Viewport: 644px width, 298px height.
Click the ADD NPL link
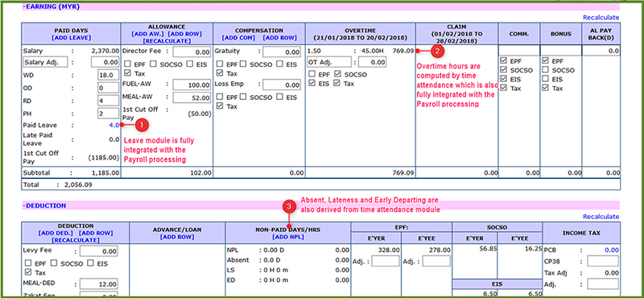point(288,237)
